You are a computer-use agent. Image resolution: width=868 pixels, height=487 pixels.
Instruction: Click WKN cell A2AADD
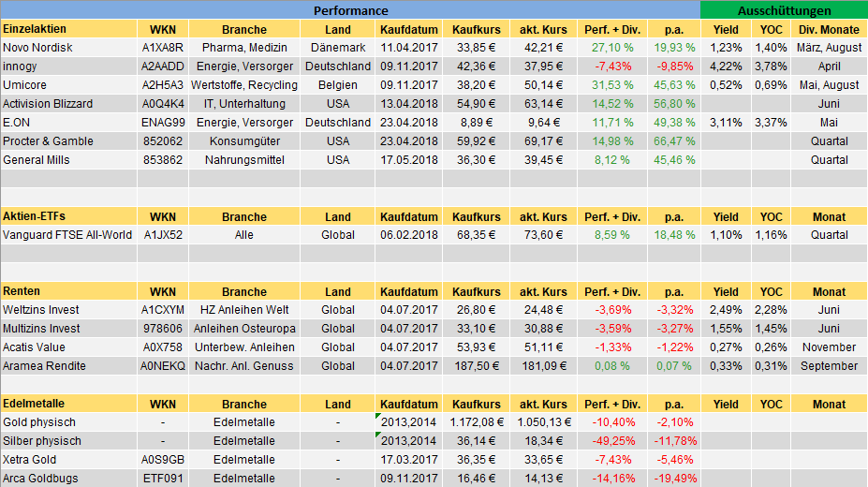pos(163,66)
